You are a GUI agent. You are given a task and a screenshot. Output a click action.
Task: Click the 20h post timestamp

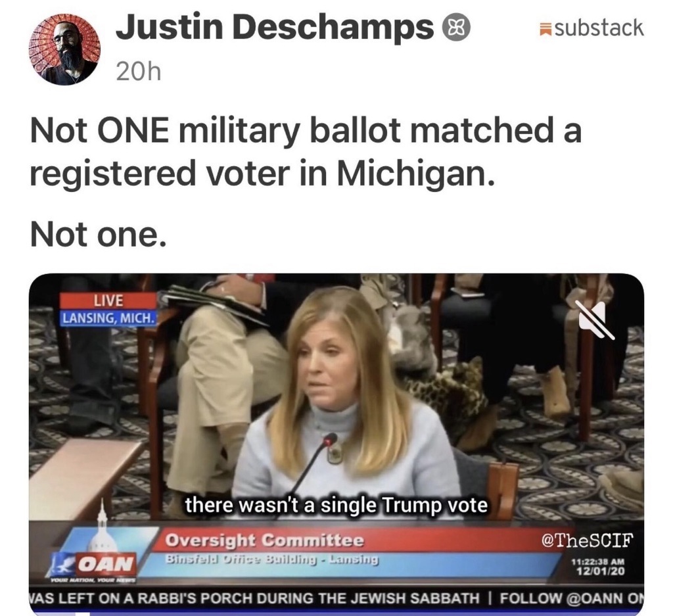pyautogui.click(x=139, y=72)
